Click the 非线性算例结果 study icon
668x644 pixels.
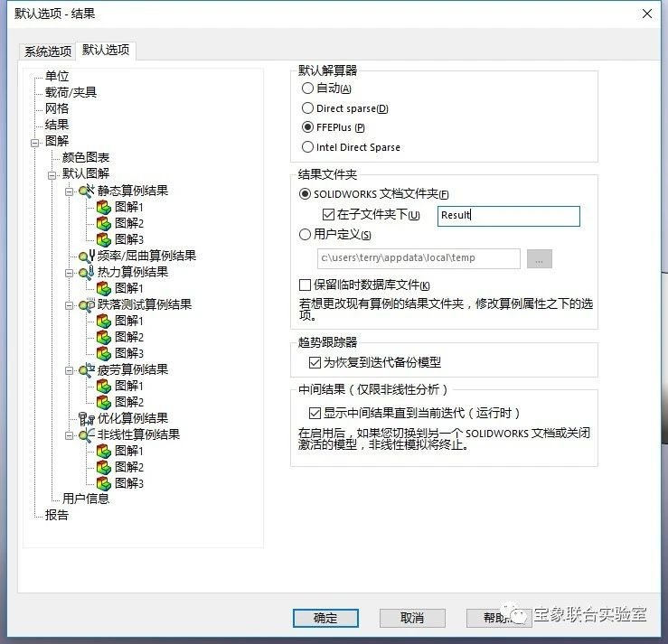87,435
